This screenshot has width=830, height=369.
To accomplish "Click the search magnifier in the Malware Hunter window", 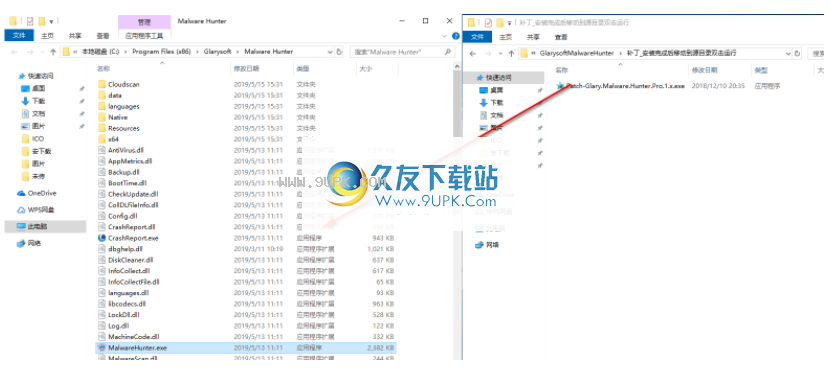I will 447,52.
